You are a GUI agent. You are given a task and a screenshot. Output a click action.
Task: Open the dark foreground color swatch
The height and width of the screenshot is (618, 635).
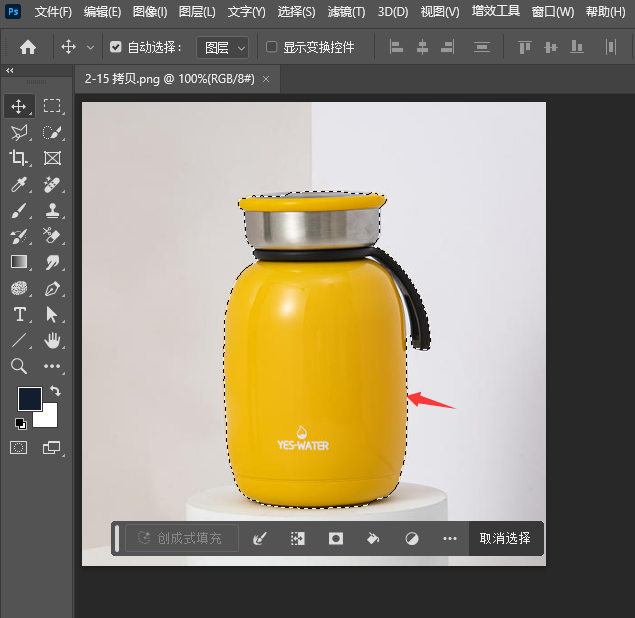(29, 398)
